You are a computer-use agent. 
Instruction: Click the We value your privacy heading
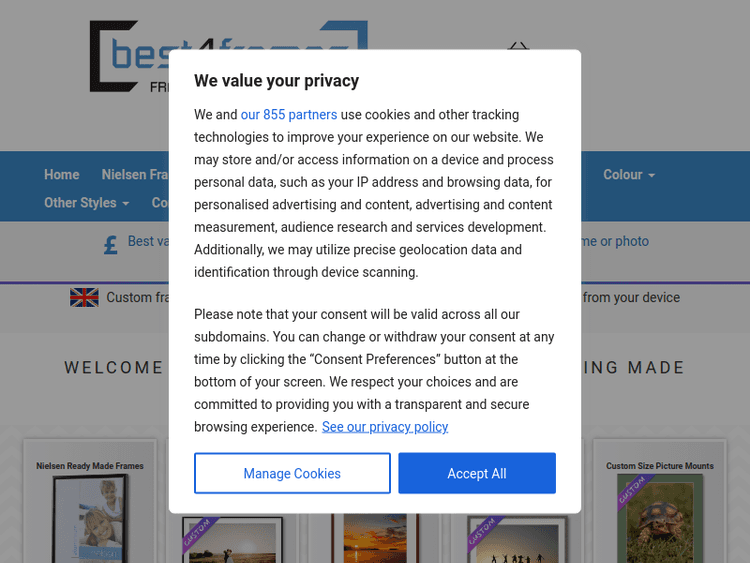point(276,81)
